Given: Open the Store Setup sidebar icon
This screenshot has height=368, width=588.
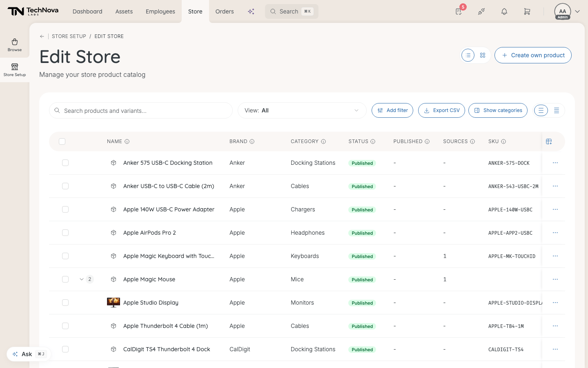Looking at the screenshot, I should tap(15, 70).
